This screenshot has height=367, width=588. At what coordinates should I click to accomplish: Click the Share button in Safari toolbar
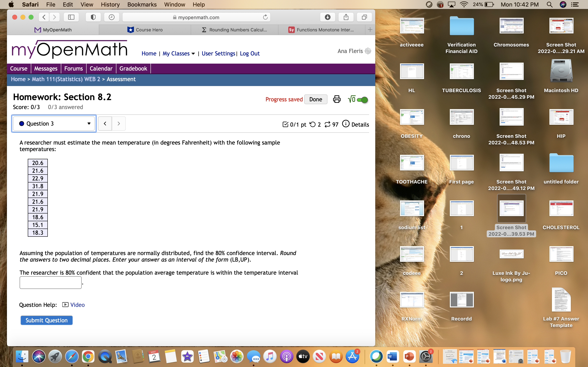tap(346, 17)
